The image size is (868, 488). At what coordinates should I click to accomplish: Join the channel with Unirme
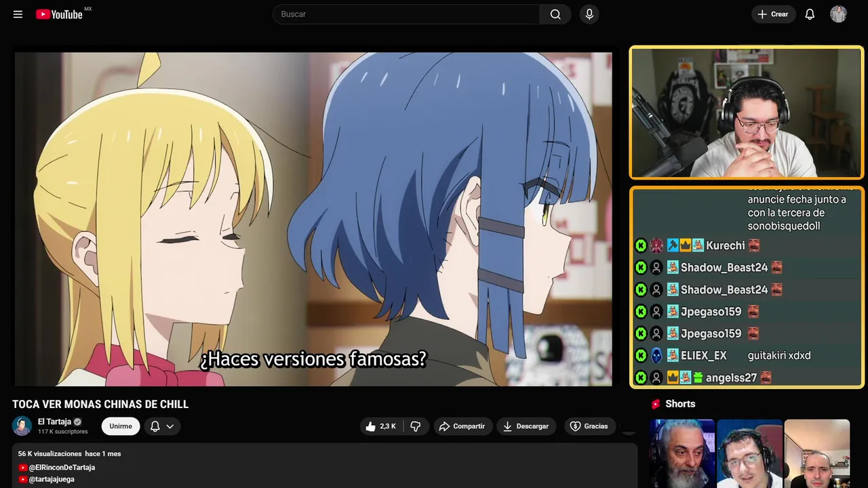121,426
